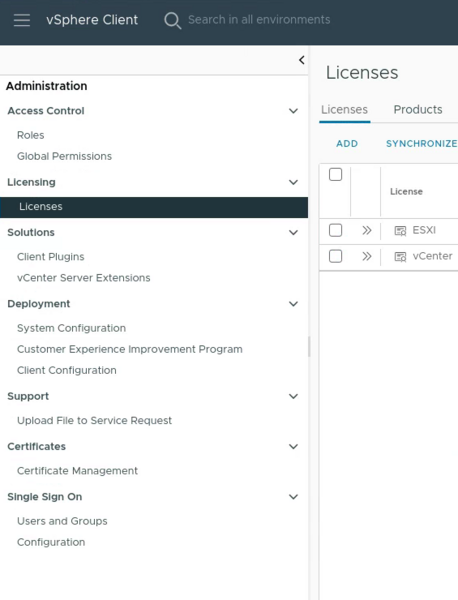458x600 pixels.
Task: Open Client Configuration
Action: click(67, 370)
